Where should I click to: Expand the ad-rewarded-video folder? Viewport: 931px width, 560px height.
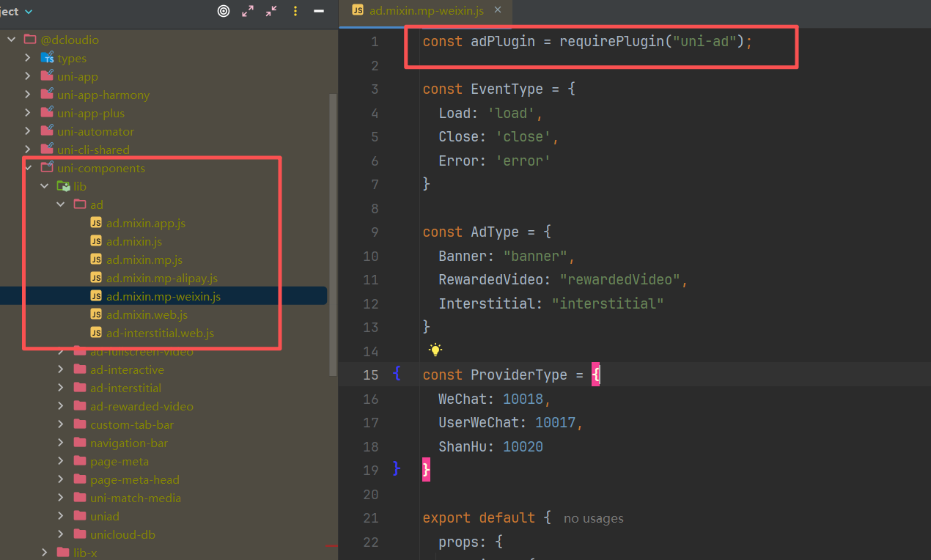[x=62, y=406]
